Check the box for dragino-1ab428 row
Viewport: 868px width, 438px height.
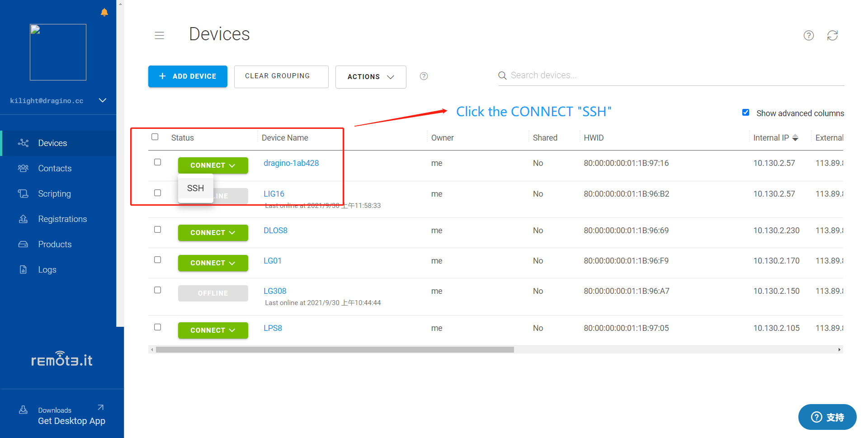tap(157, 162)
